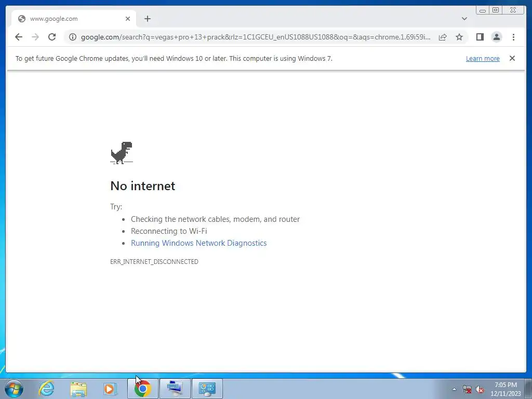
Task: Dismiss the Windows 7 update infobar
Action: pyautogui.click(x=512, y=58)
